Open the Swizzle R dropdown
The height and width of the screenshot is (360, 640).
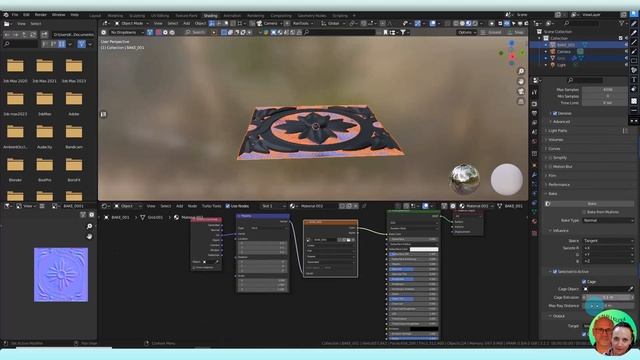pos(608,248)
